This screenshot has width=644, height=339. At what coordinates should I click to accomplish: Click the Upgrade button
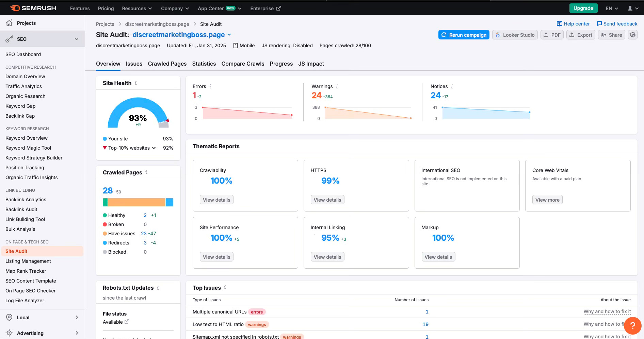[583, 8]
